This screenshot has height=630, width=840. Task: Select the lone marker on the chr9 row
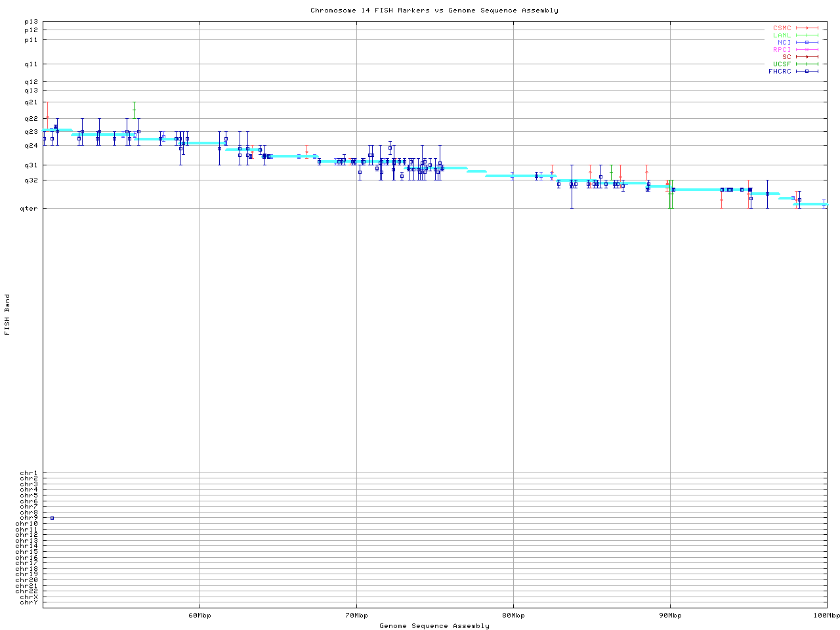(52, 518)
